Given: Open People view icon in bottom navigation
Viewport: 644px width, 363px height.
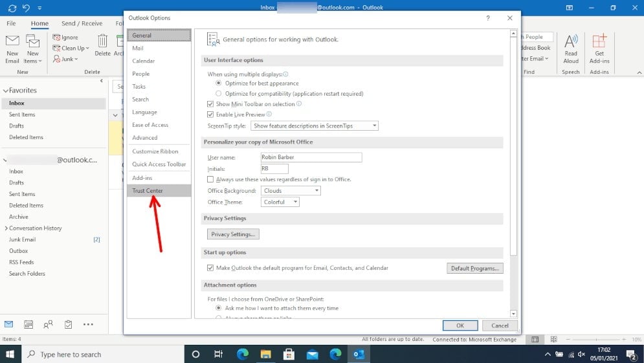Looking at the screenshot, I should pyautogui.click(x=48, y=324).
